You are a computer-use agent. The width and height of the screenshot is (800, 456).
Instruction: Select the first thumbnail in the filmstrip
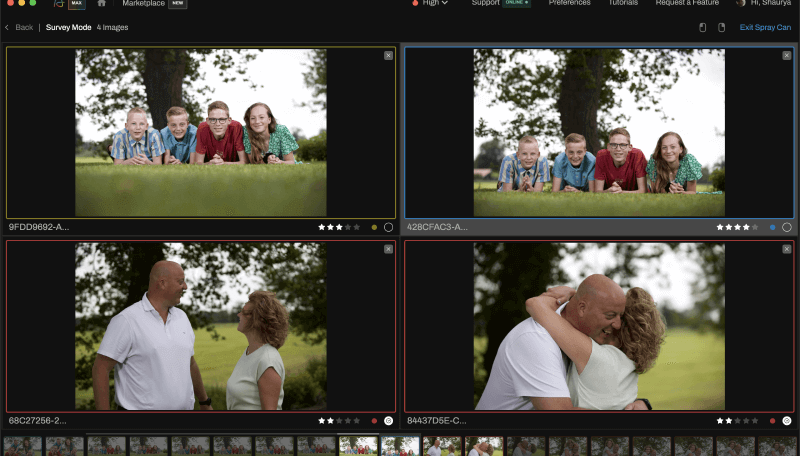click(22, 446)
